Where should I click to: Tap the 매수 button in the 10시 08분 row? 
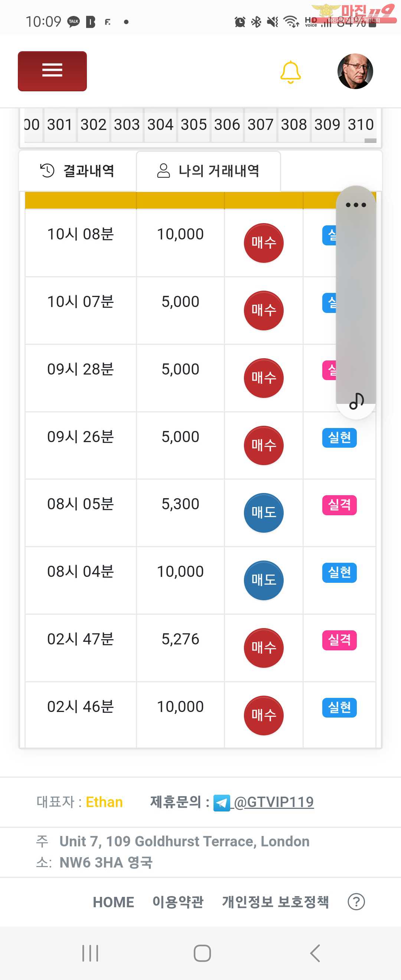[x=264, y=243]
